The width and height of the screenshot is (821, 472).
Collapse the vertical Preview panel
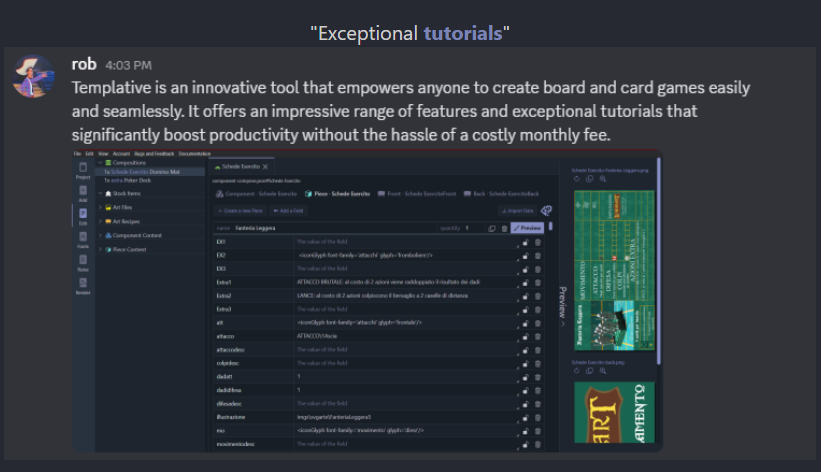[563, 306]
